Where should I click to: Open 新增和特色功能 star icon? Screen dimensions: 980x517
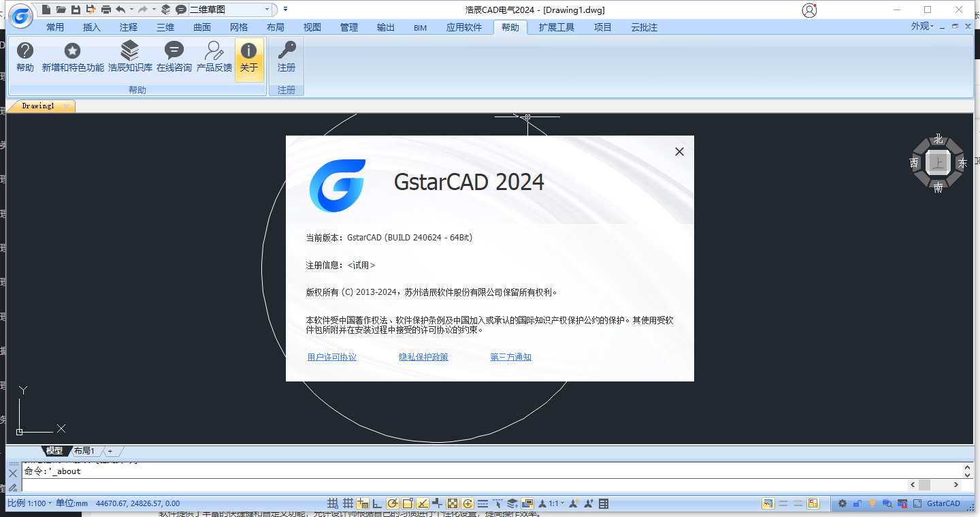(x=73, y=57)
